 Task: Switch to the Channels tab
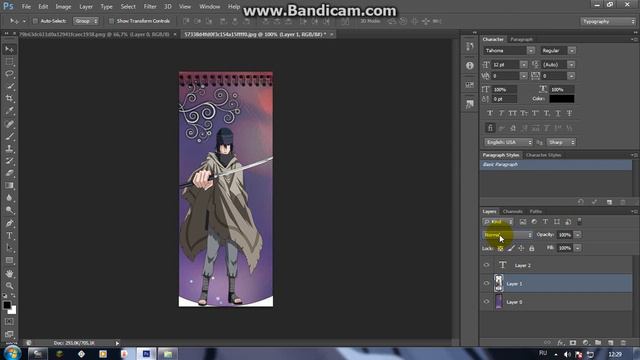point(513,211)
